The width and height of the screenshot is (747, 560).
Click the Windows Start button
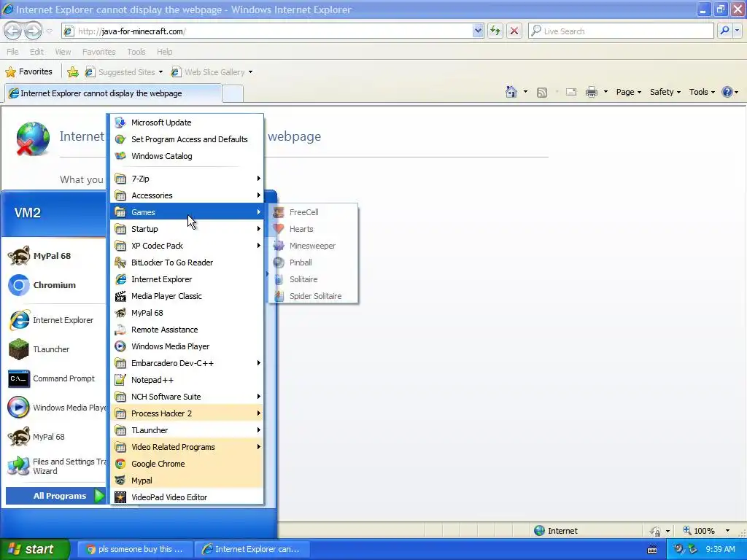(34, 549)
